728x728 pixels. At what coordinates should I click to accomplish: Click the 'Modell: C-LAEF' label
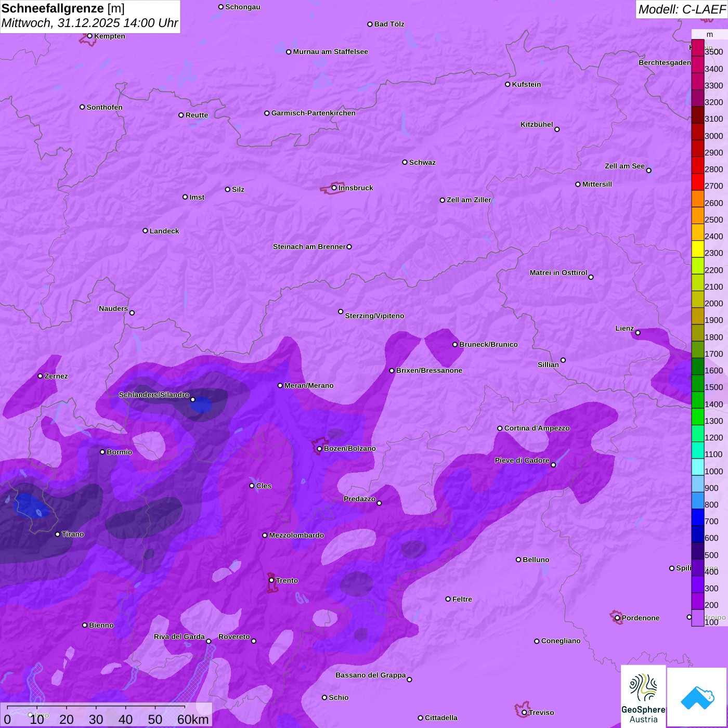coord(682,9)
